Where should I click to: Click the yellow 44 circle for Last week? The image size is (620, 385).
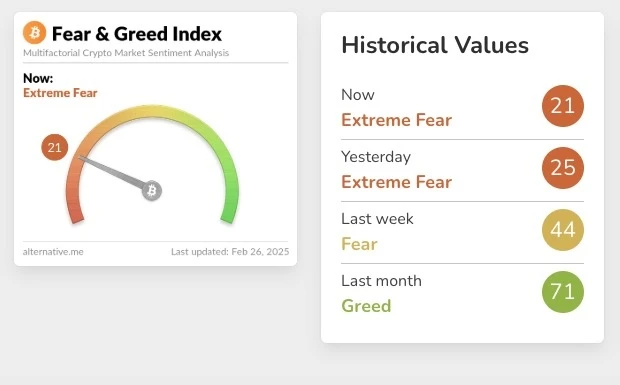pos(563,230)
